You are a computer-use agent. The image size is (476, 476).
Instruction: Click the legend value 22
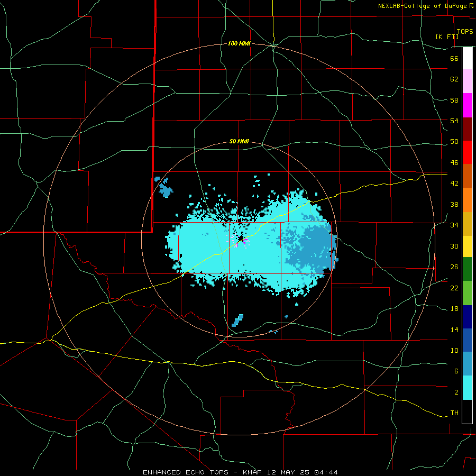click(454, 288)
